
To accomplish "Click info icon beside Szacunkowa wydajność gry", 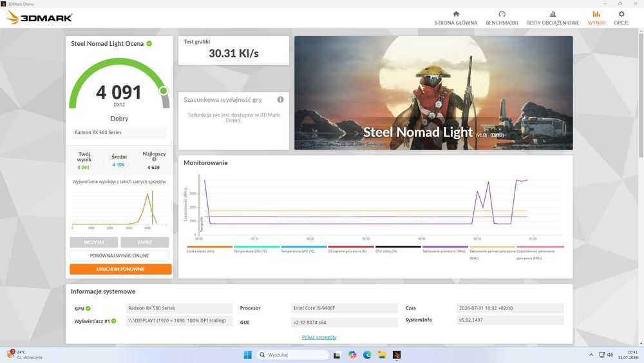I will point(281,99).
